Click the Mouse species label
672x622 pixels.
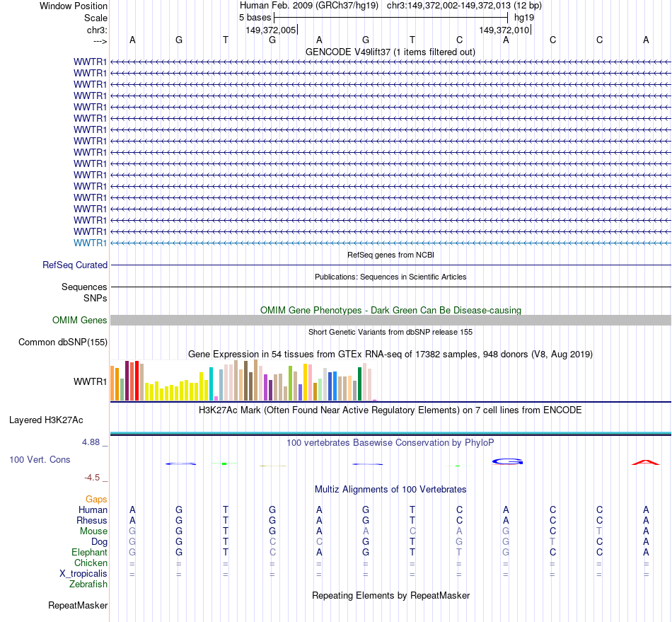point(93,531)
